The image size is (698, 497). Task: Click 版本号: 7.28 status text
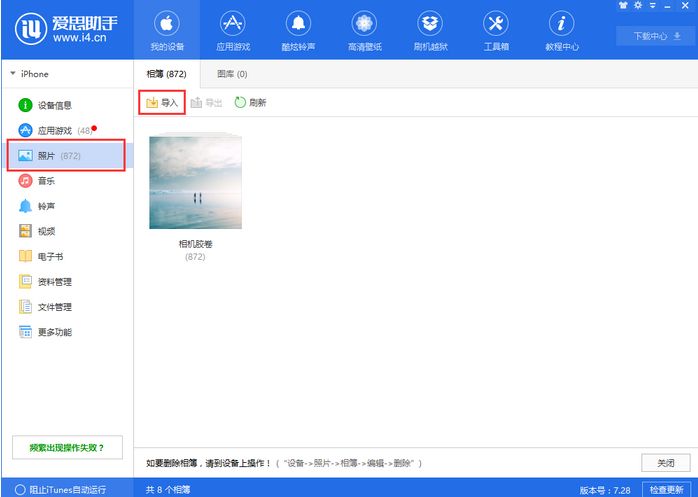point(605,490)
